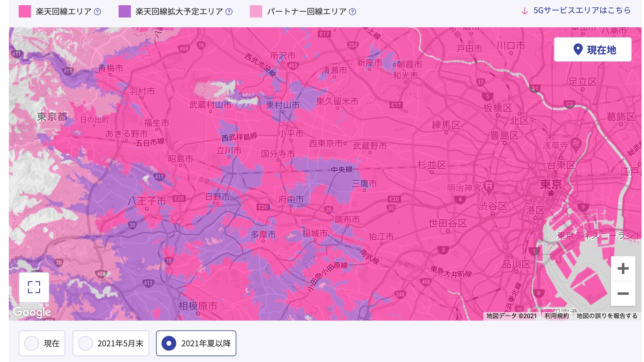The image size is (644, 362).
Task: Click the light pink パートナー回線 swatch
Action: click(256, 11)
